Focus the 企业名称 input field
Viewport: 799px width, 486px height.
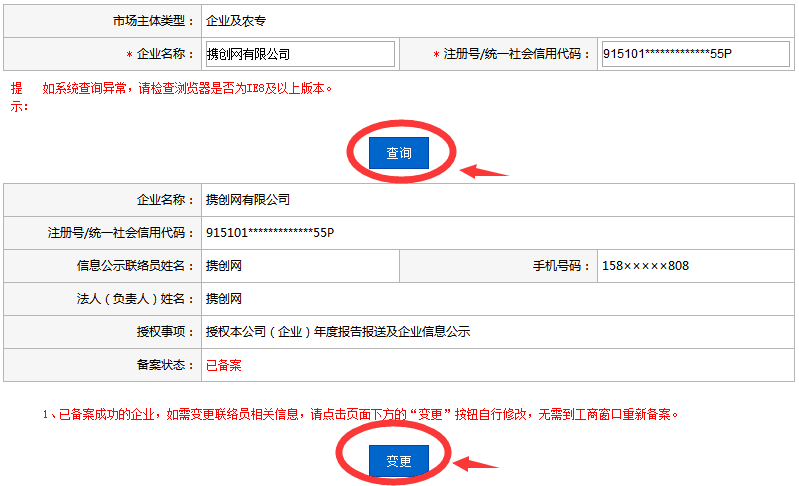[298, 54]
